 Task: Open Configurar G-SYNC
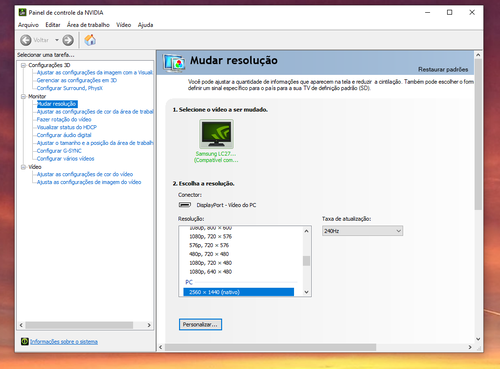pos(59,151)
